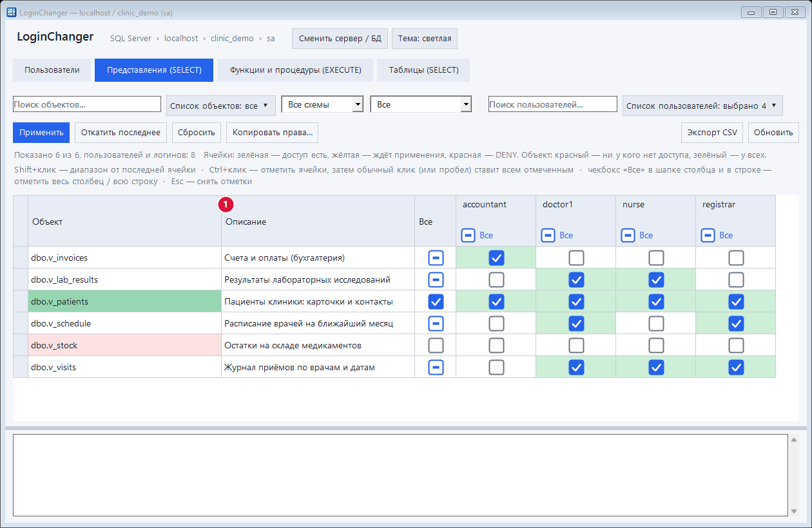
Task: Click the Объект column header
Action: tap(125, 222)
